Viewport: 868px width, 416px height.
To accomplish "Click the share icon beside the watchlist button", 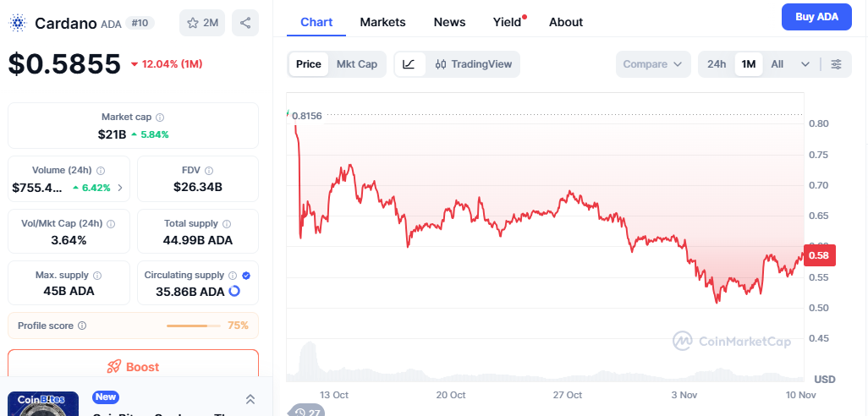I will coord(245,23).
